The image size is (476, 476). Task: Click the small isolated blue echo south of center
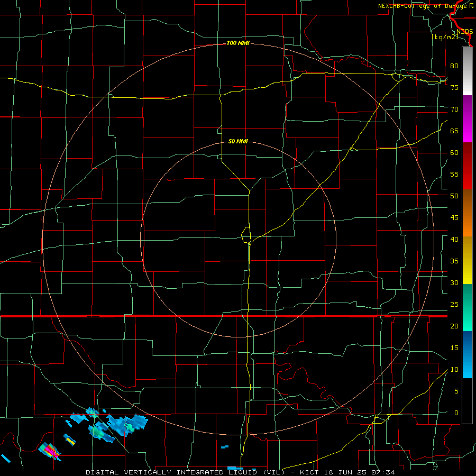(x=225, y=446)
